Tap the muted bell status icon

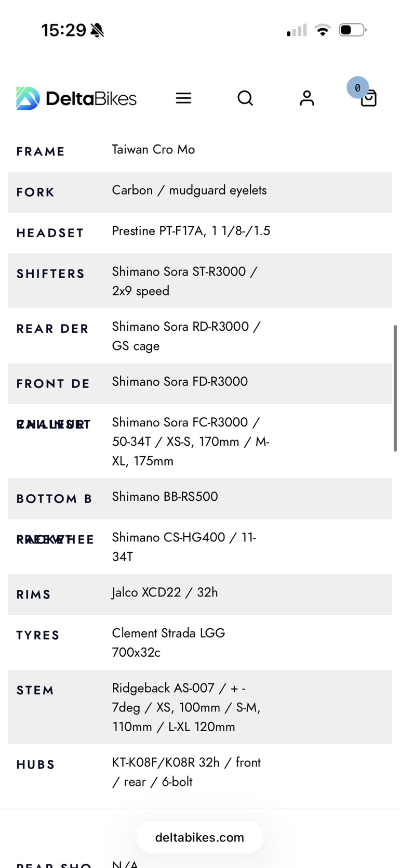[97, 30]
